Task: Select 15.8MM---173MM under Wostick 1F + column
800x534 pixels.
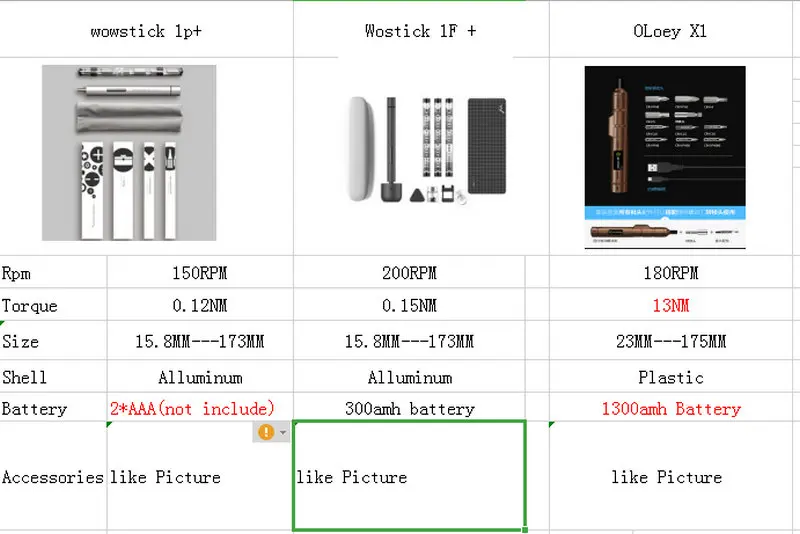Action: coord(409,341)
